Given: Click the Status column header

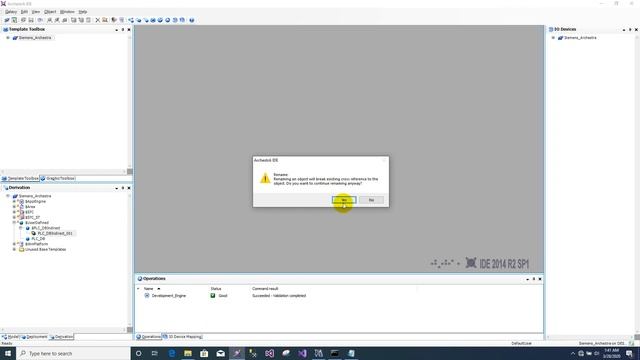Looking at the screenshot, I should click(216, 289).
